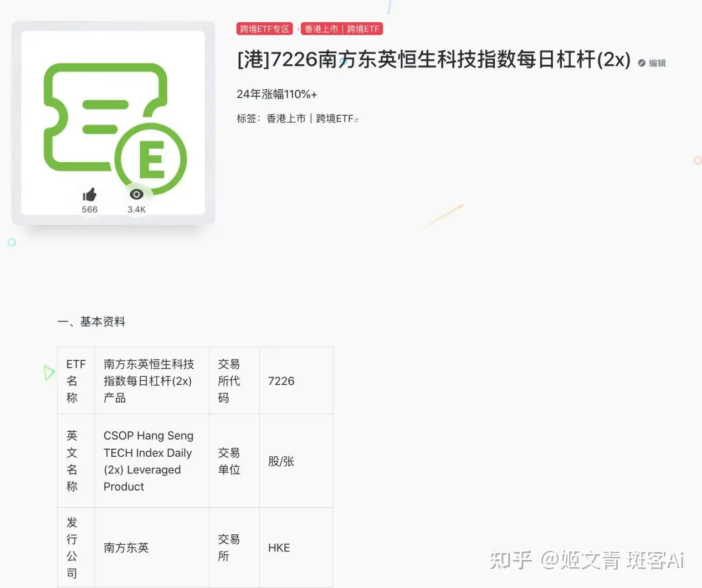The width and height of the screenshot is (702, 588).
Task: Open the 香港上市｜跨境ETF label link
Action: [310, 118]
